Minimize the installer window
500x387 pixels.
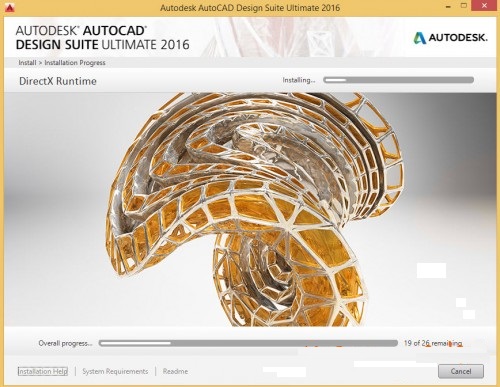pyautogui.click(x=448, y=6)
